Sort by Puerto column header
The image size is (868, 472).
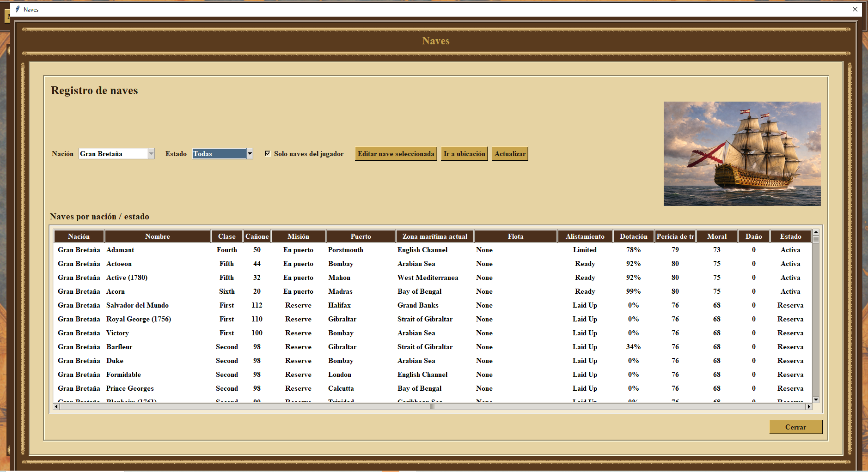361,236
